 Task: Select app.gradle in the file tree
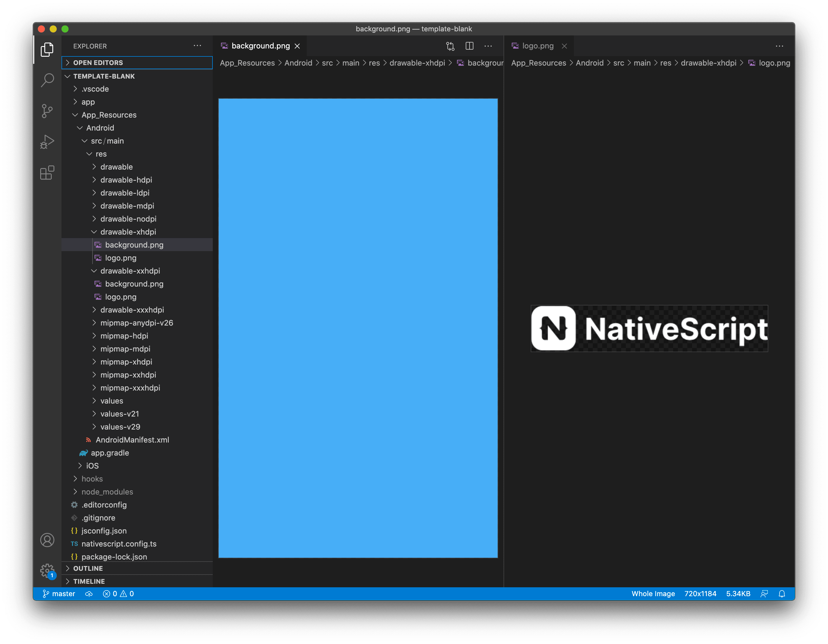tap(110, 453)
